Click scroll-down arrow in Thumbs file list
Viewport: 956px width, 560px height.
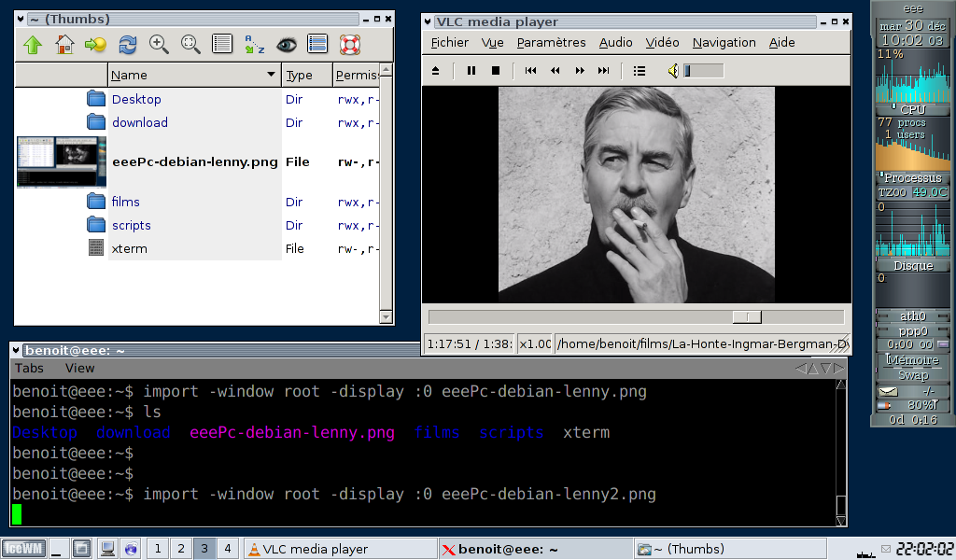tap(386, 316)
